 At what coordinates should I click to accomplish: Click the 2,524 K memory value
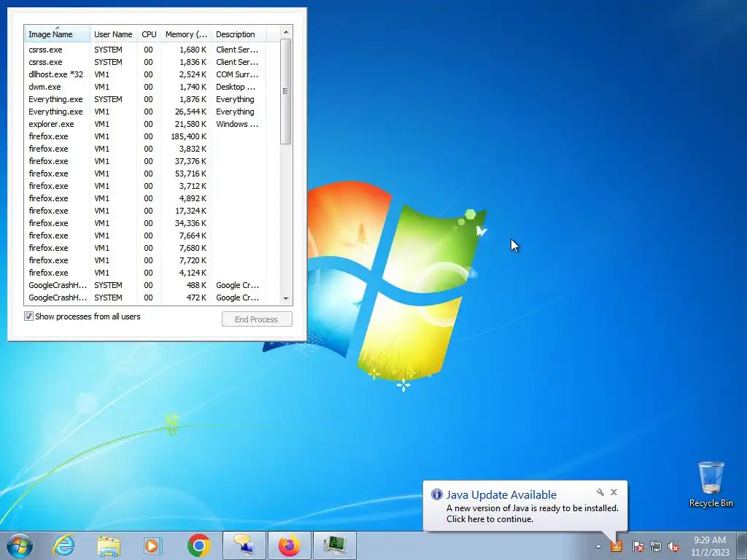coord(193,74)
